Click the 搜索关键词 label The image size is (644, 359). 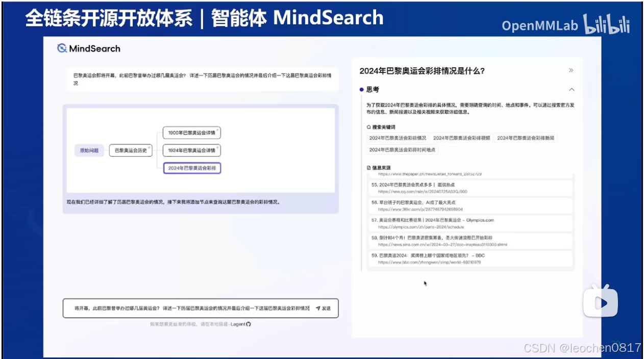(x=384, y=127)
